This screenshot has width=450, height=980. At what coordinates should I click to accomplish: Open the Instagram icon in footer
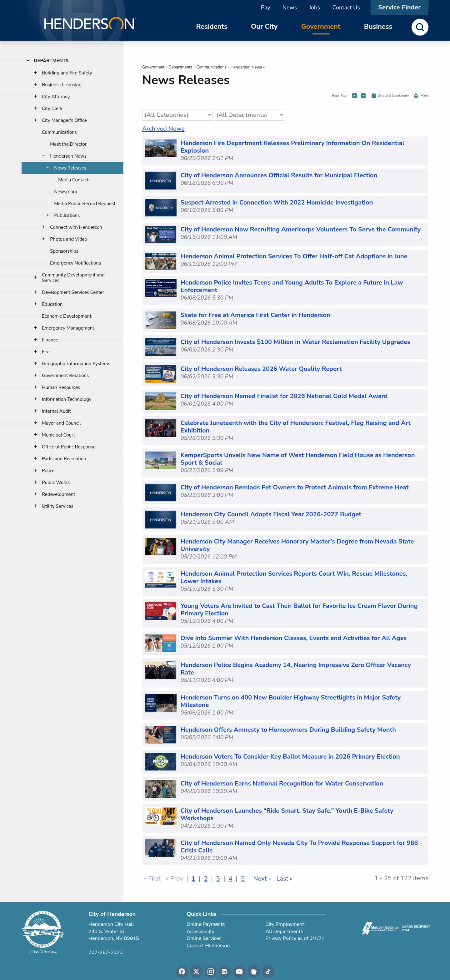(x=211, y=971)
